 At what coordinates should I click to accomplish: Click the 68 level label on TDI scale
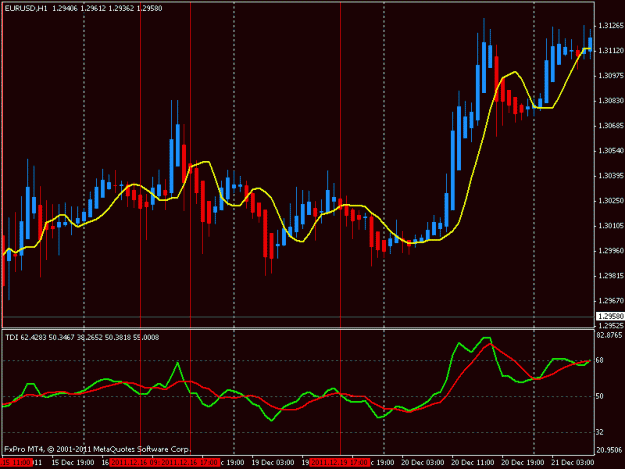pyautogui.click(x=599, y=361)
